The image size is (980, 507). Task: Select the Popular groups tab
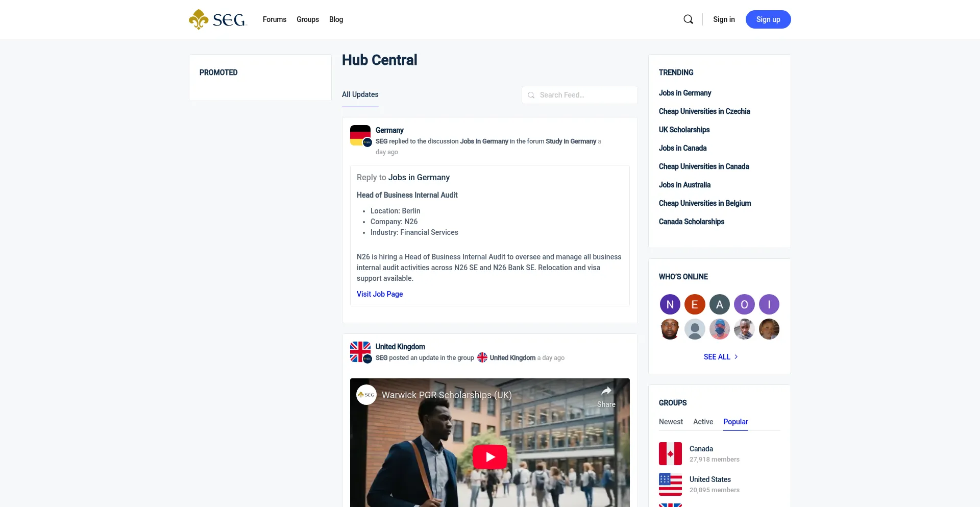[x=736, y=422]
